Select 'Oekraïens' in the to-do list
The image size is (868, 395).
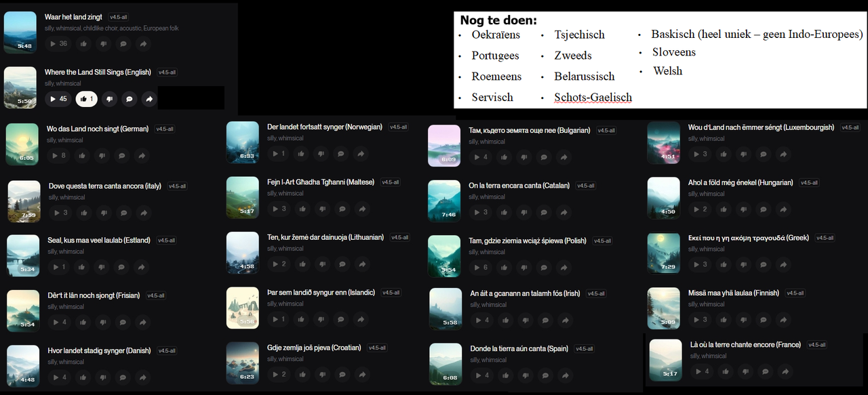(496, 35)
